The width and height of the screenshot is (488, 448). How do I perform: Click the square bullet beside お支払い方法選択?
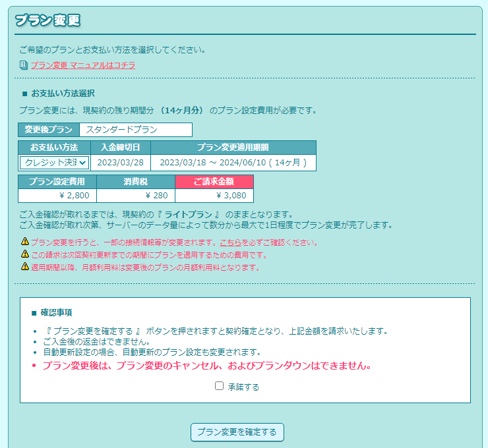(24, 94)
